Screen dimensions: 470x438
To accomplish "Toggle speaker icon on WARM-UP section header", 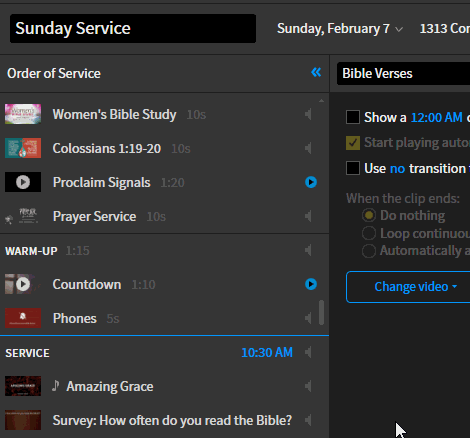I will [x=308, y=250].
